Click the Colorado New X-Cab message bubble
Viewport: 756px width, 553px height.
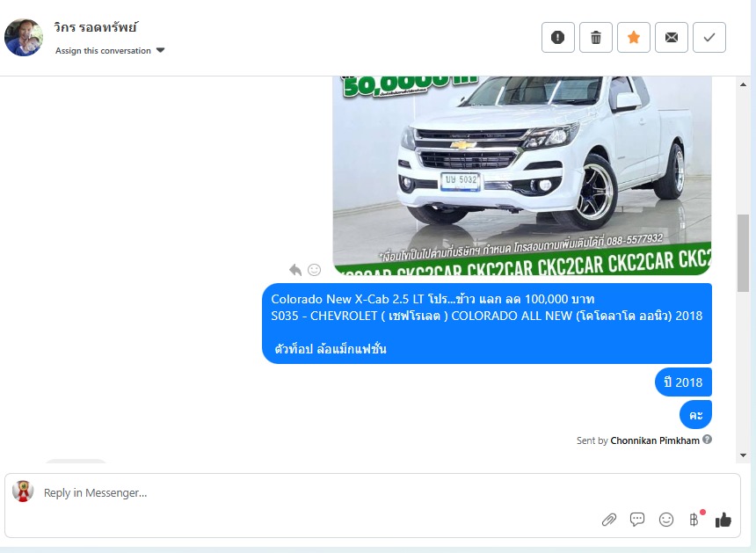point(487,324)
